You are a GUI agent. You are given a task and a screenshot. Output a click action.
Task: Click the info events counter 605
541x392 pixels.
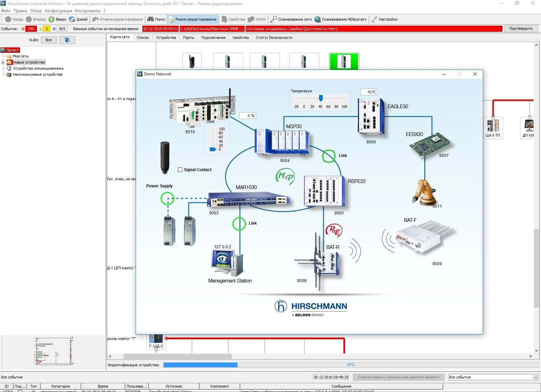click(62, 29)
